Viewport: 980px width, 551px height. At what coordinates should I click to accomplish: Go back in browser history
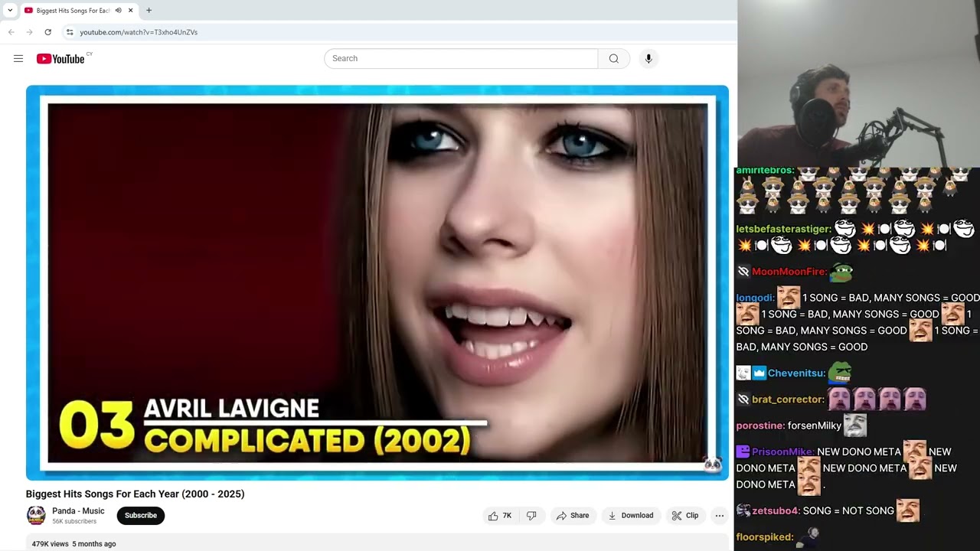tap(11, 32)
